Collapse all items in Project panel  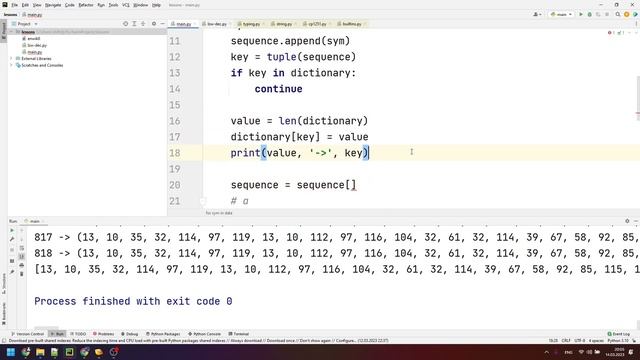coord(143,24)
